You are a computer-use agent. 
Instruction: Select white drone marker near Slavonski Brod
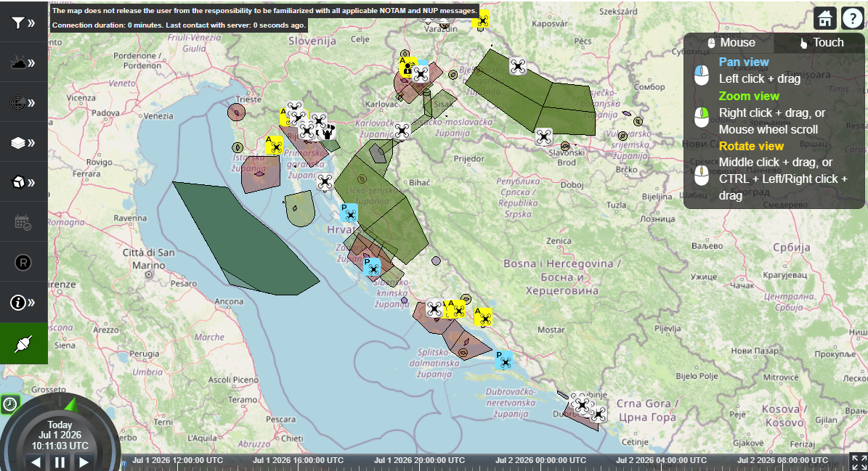[543, 136]
